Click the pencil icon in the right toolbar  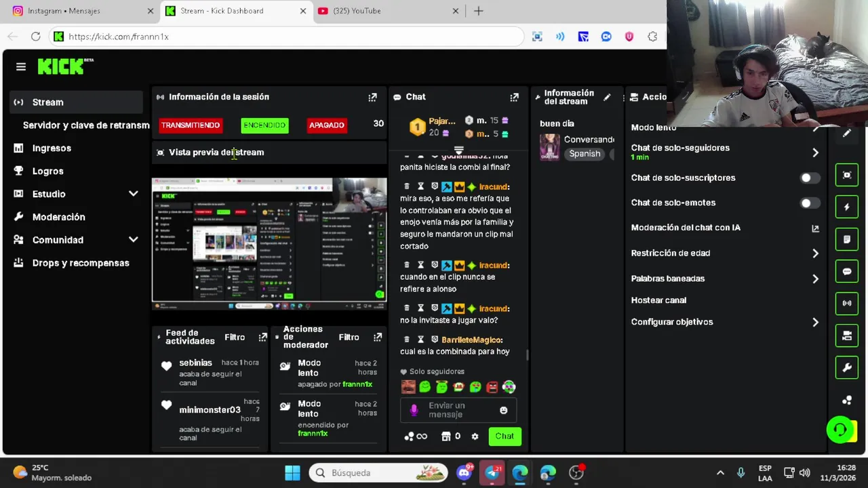click(x=847, y=134)
